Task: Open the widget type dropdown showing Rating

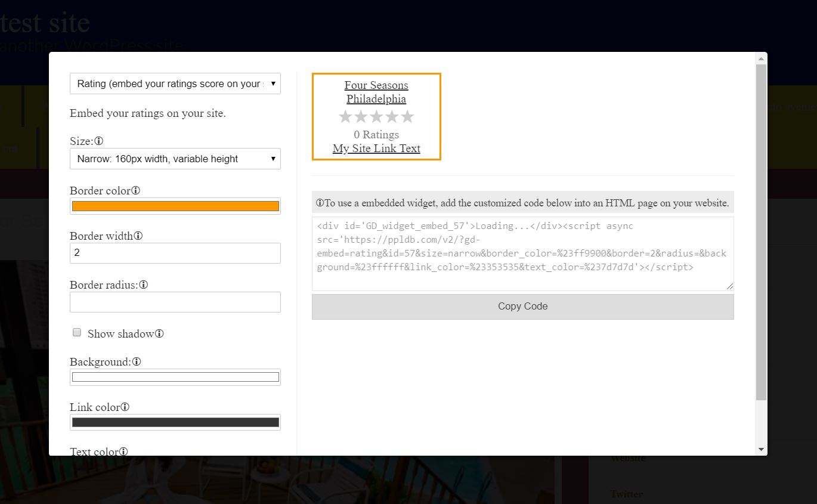Action: pyautogui.click(x=175, y=84)
